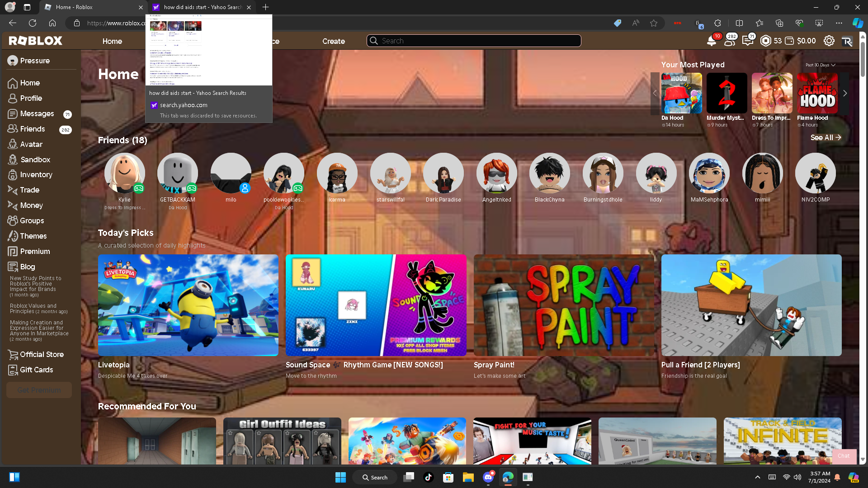Open Profile in the sidebar
The height and width of the screenshot is (488, 868).
point(31,98)
